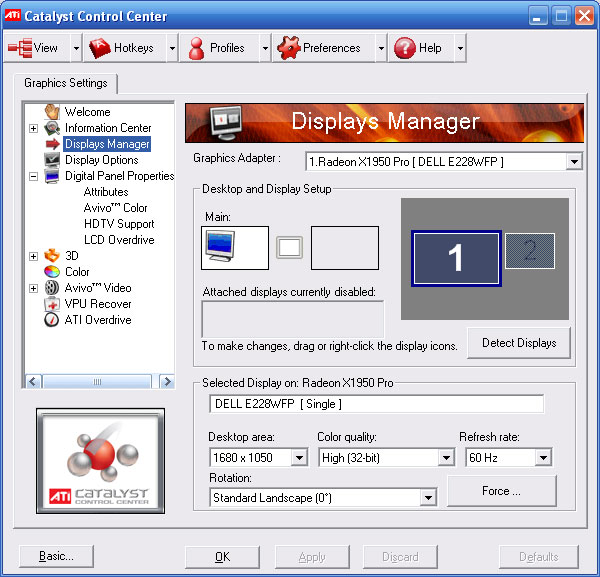This screenshot has width=600, height=577.
Task: Click the Apply button
Action: 312,557
